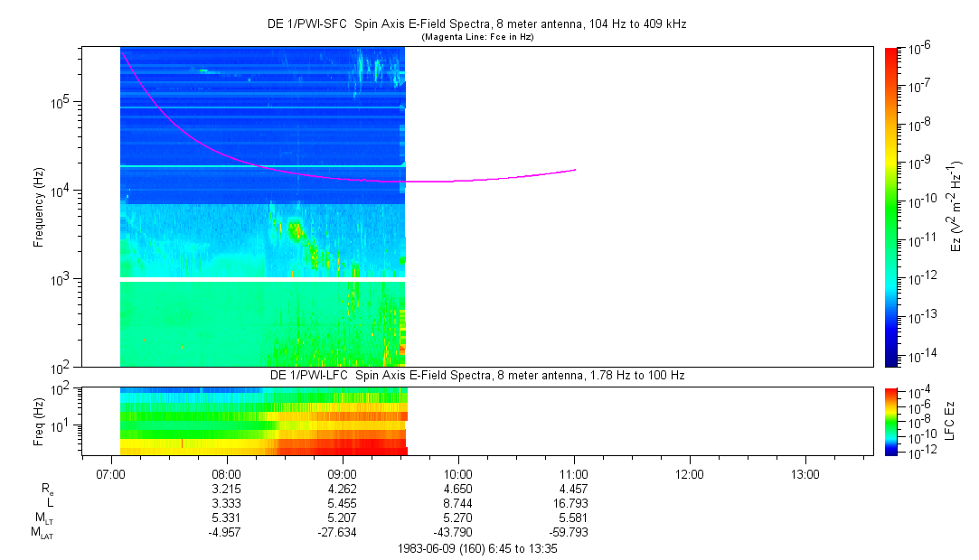Click the 10^-6 label on the Ez color bar
979x560 pixels.
[918, 47]
